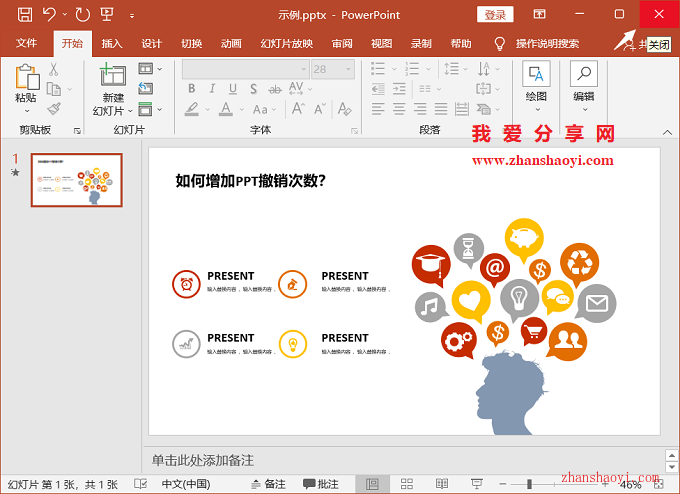Switch to the 帮助 tab
680x494 pixels.
pyautogui.click(x=461, y=43)
